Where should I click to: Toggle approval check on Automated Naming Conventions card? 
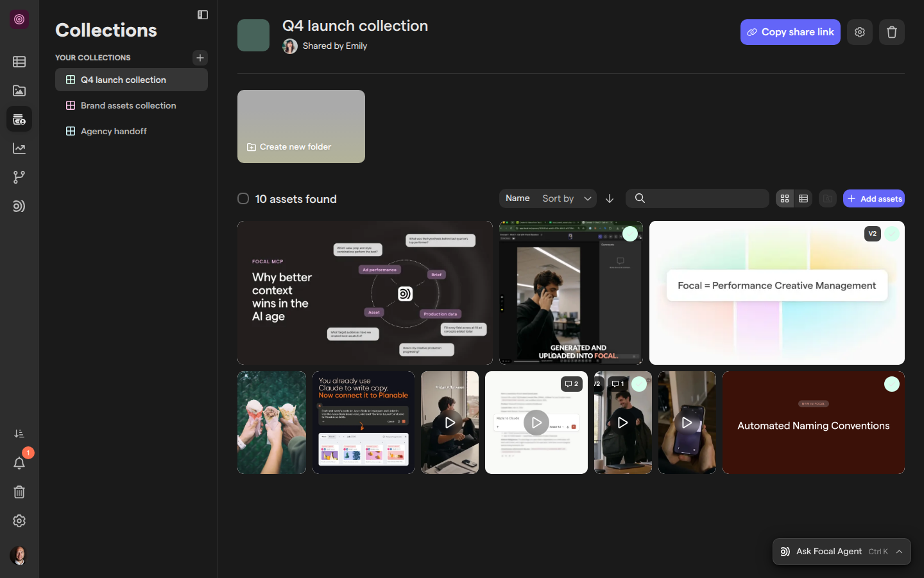(x=892, y=384)
